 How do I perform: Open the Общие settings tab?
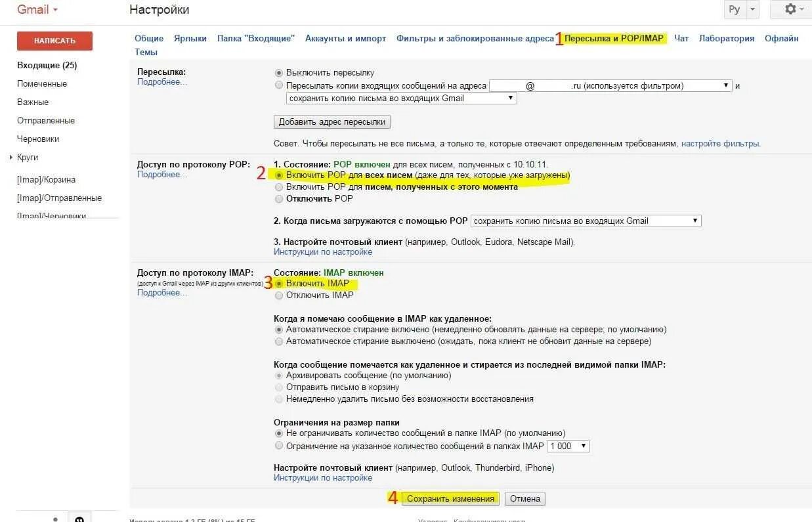click(x=149, y=39)
